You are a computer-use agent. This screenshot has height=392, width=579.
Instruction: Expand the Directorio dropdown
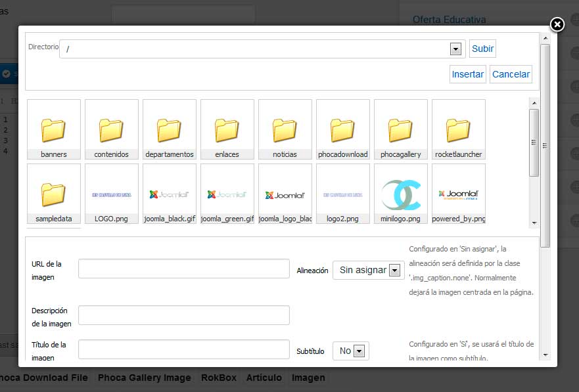click(x=455, y=49)
